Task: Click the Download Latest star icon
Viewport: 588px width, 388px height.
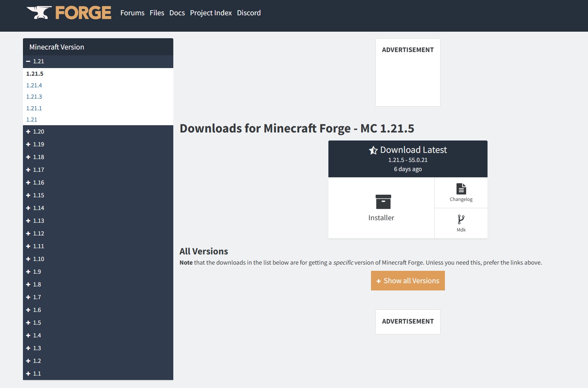Action: pyautogui.click(x=373, y=150)
